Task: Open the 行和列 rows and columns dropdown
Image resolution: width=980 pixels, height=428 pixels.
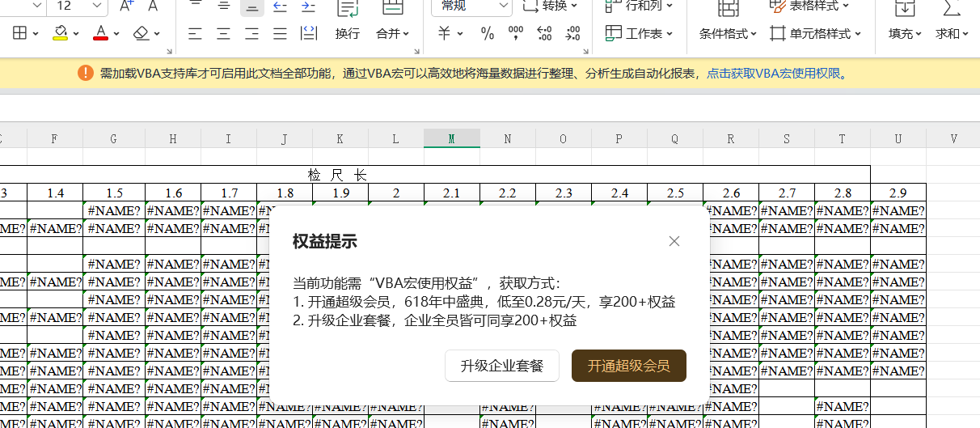Action: [x=639, y=6]
